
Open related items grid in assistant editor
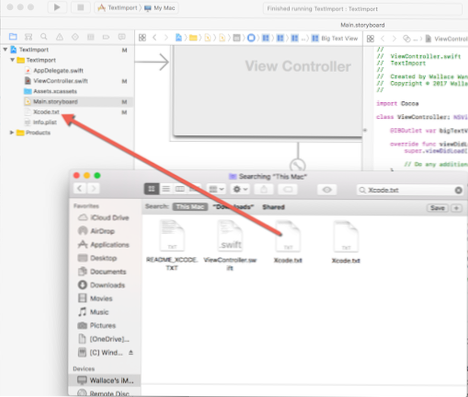370,39
